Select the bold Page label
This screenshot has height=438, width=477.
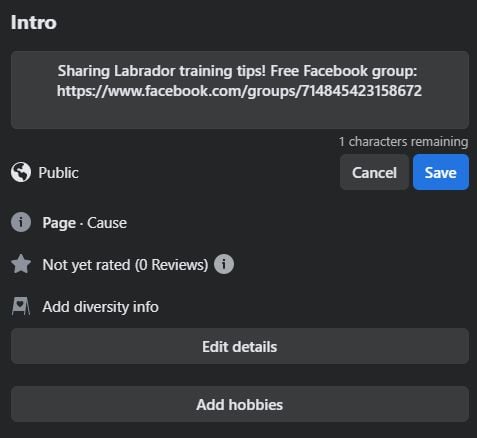(x=59, y=223)
